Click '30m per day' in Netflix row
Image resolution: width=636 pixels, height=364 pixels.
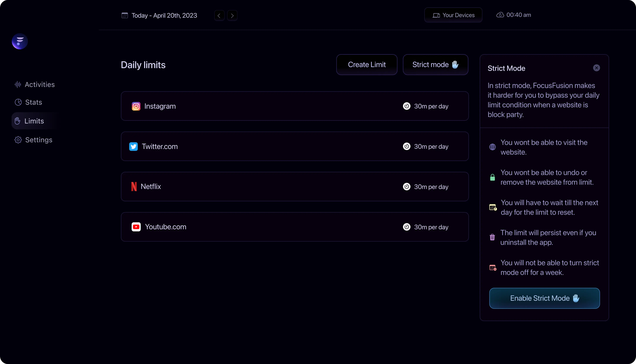click(431, 187)
